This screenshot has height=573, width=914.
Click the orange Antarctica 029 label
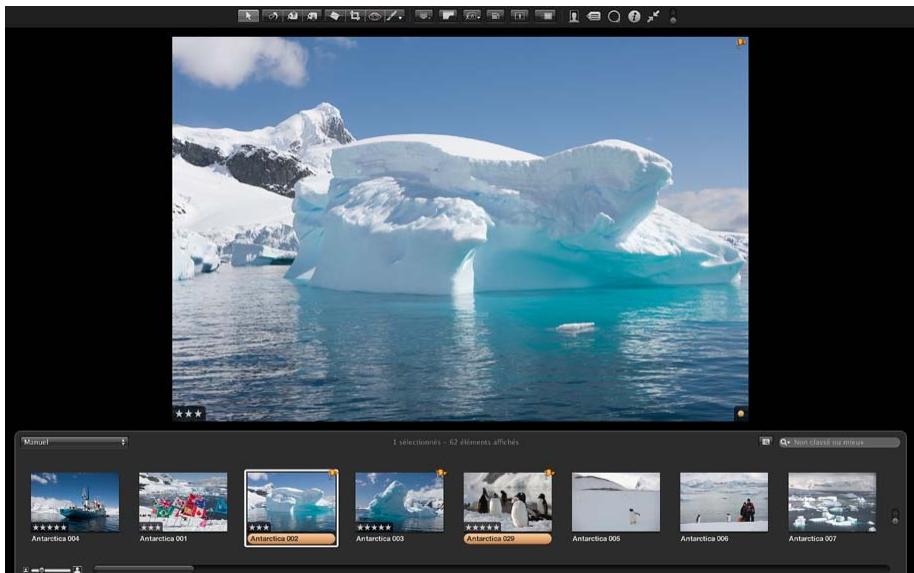(x=508, y=539)
